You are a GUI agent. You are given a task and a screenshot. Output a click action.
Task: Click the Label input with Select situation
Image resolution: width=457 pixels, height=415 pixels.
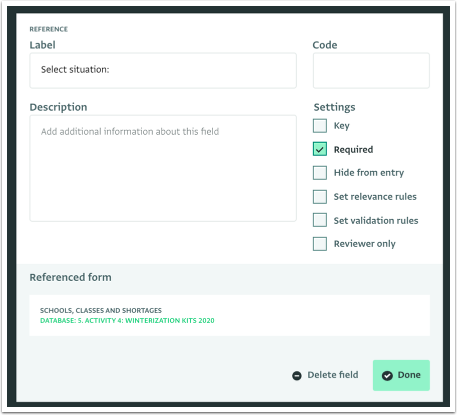point(163,70)
